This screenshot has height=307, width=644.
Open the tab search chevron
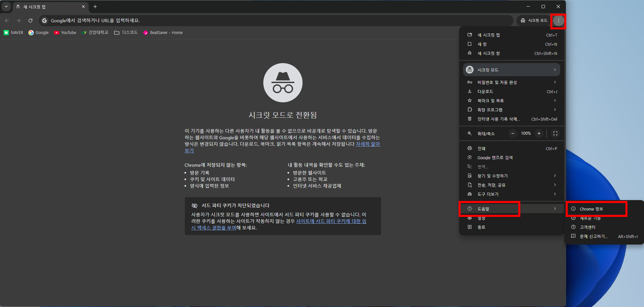point(6,6)
